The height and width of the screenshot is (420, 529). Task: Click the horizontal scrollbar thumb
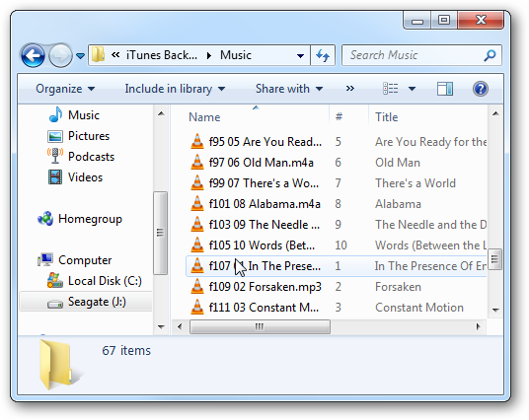[260, 326]
